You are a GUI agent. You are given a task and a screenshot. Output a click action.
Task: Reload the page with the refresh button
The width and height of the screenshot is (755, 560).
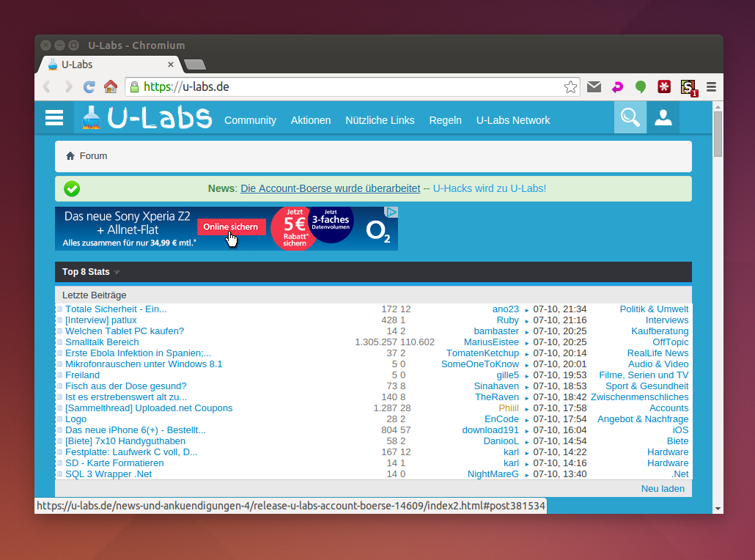89,87
